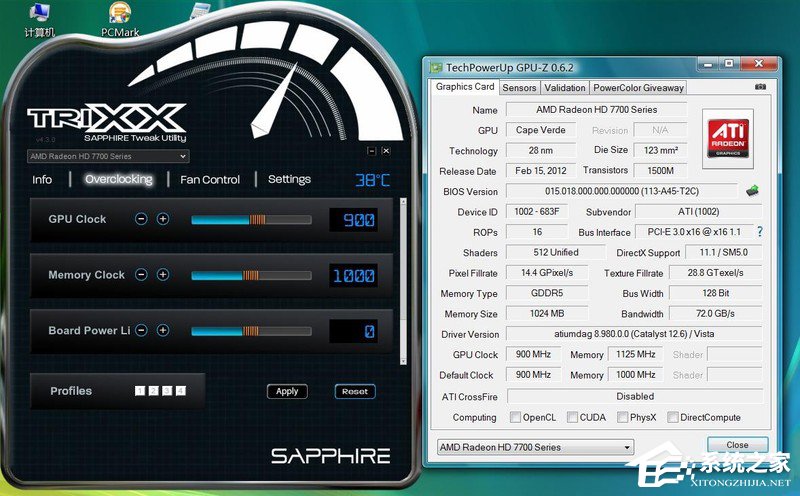
Task: Decrease Board Power Limit with minus button
Action: pos(141,331)
